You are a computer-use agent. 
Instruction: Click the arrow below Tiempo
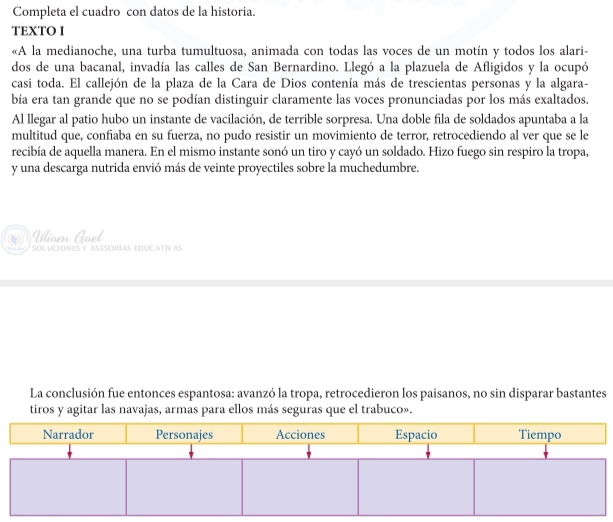(545, 450)
